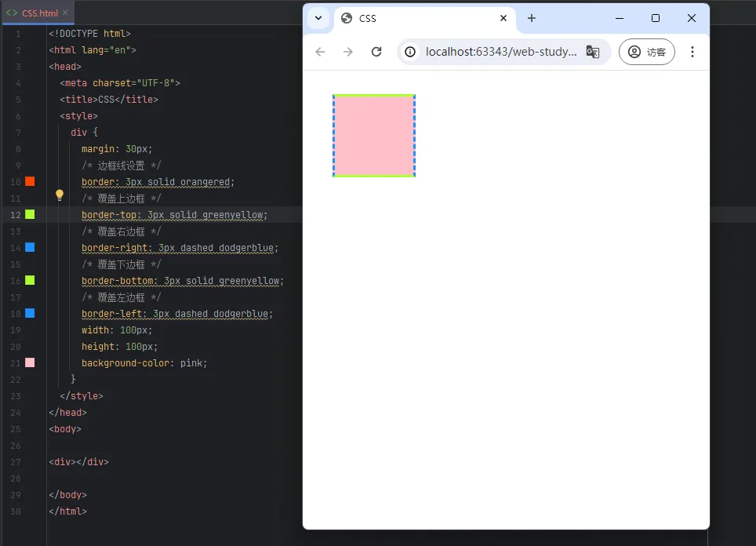Close the CSS browser tab

coord(503,18)
